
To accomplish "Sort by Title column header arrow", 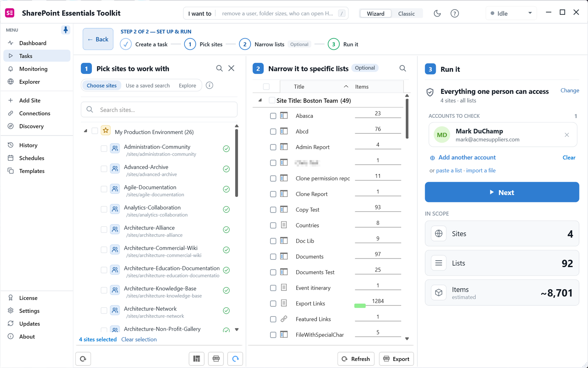I will 346,86.
